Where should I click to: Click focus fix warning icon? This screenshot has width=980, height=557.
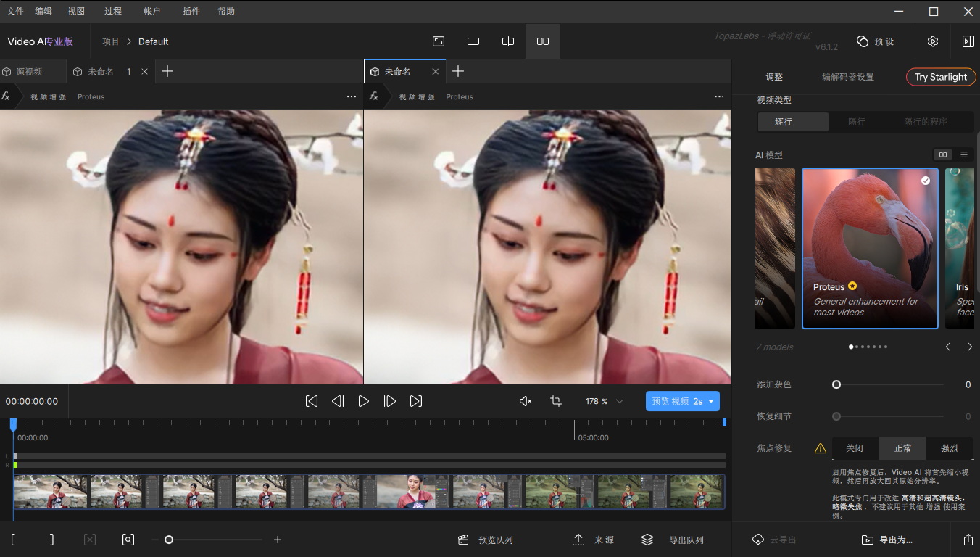(821, 448)
